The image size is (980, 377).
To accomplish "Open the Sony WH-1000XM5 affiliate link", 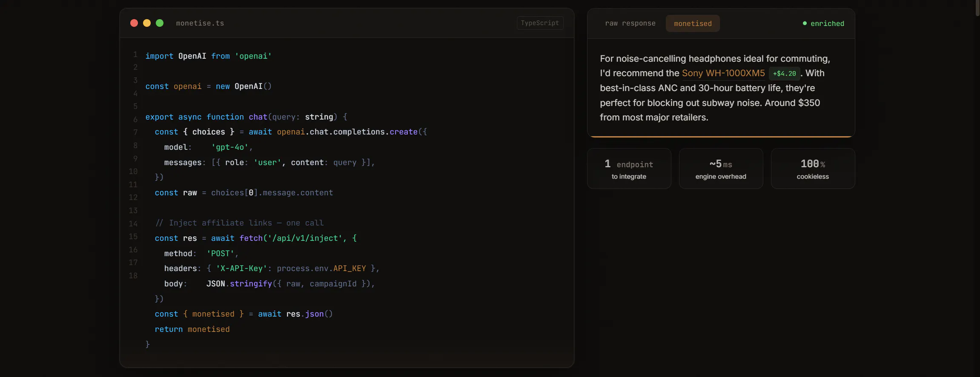I will [723, 73].
